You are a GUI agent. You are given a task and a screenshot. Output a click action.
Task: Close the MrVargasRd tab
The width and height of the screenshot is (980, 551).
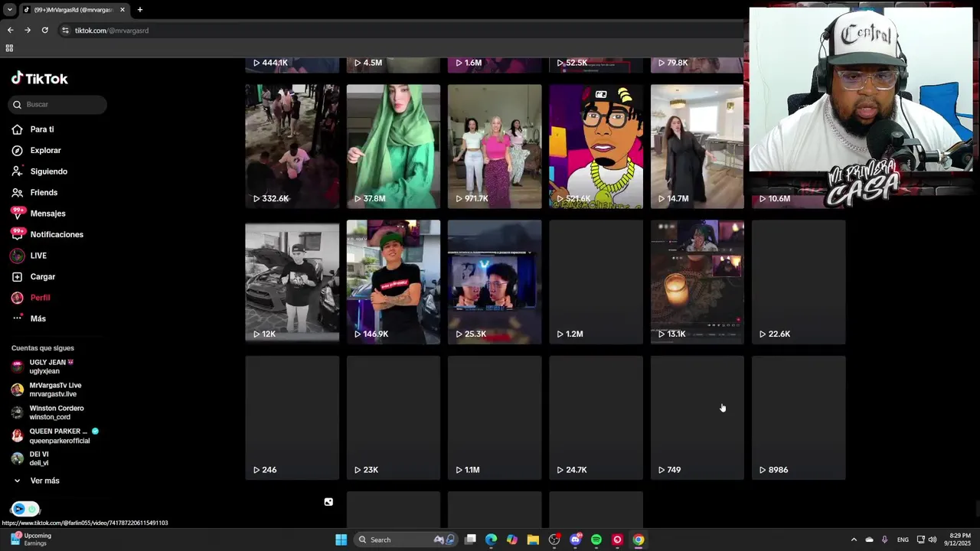coord(122,10)
